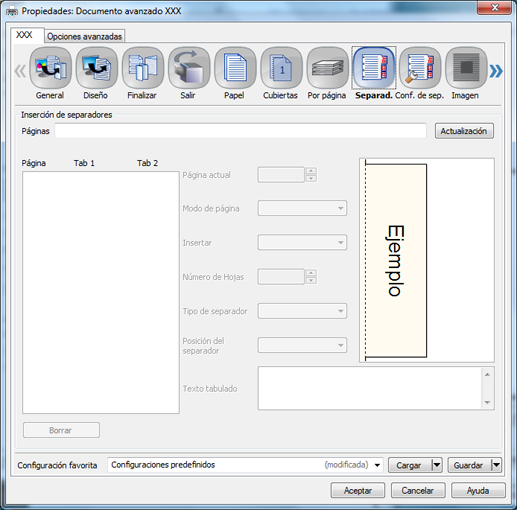Select the Papel paper icon
This screenshot has height=510, width=517.
pos(235,68)
